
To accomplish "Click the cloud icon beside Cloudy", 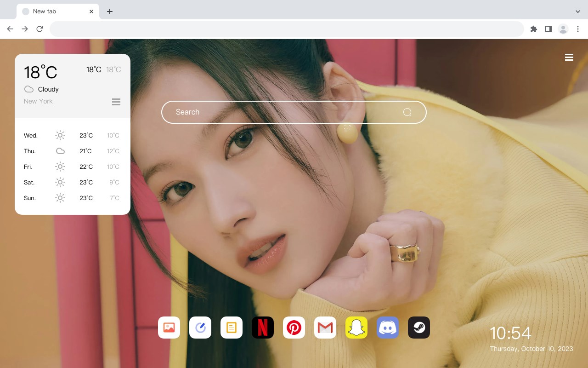I will [29, 89].
